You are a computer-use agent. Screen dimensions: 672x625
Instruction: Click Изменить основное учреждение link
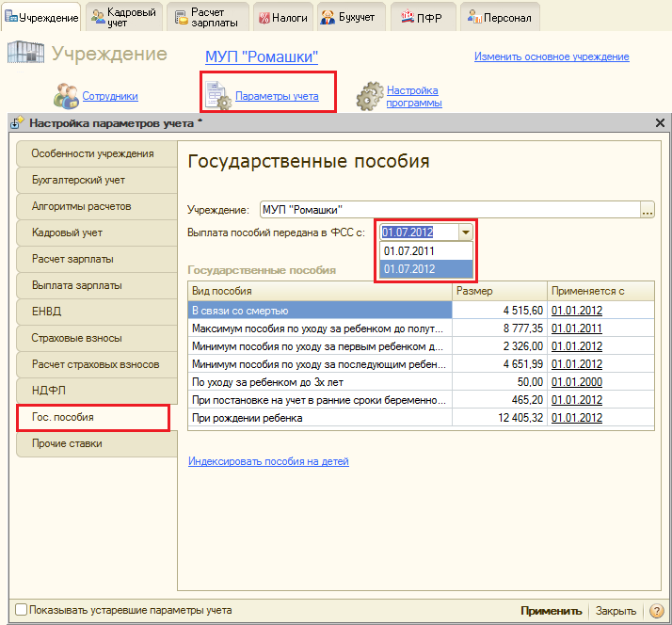pyautogui.click(x=552, y=56)
